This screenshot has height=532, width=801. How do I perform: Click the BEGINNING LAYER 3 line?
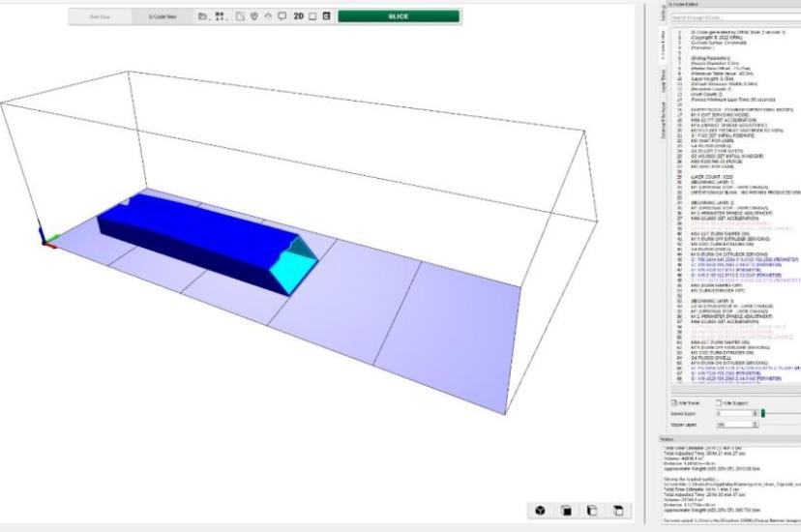(x=712, y=301)
